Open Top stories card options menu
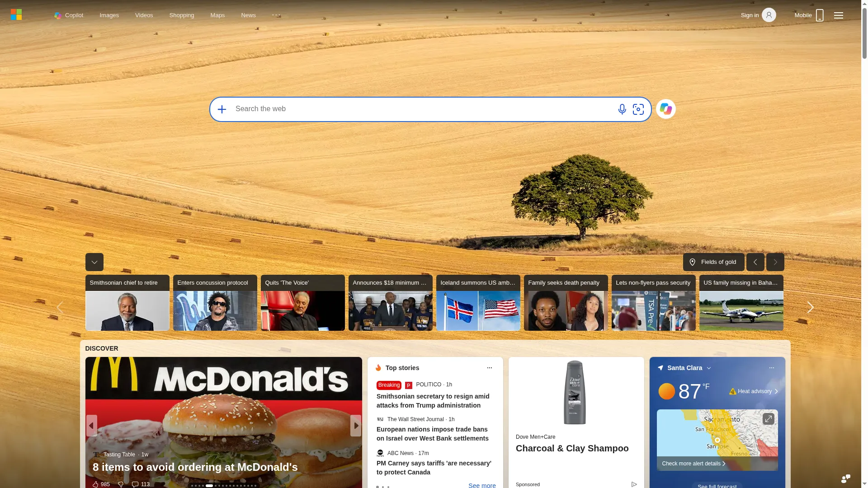The width and height of the screenshot is (868, 488). pyautogui.click(x=489, y=368)
